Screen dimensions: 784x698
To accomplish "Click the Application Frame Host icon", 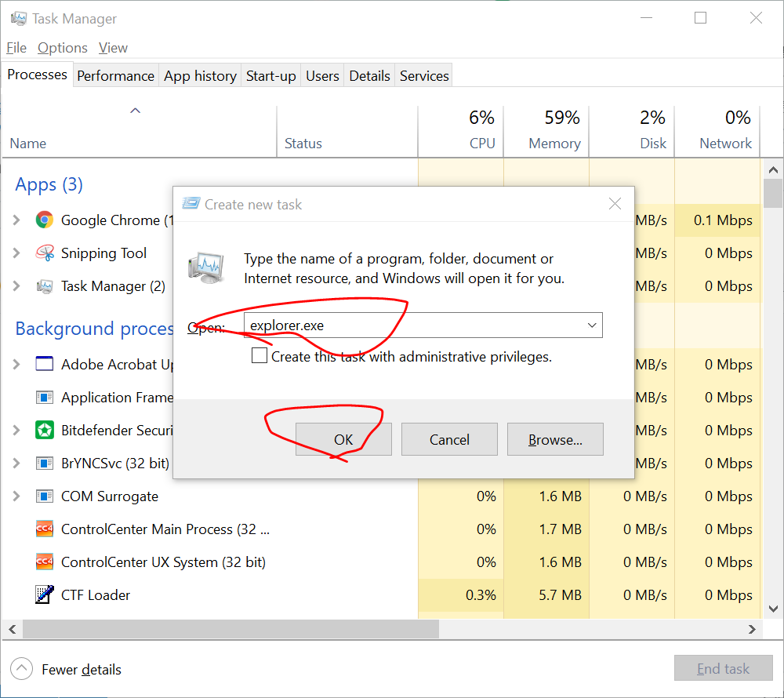I will pos(45,397).
